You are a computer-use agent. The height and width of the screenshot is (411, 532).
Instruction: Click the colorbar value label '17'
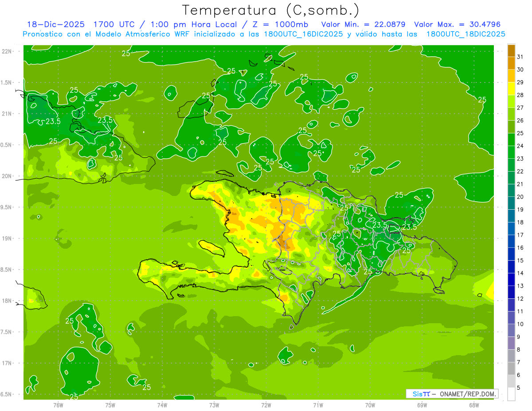point(520,235)
